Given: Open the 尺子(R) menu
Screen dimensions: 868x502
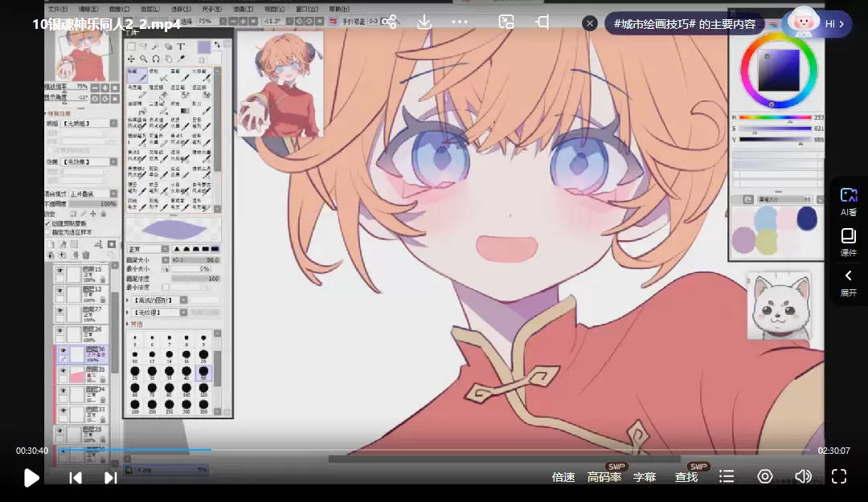Looking at the screenshot, I should pyautogui.click(x=211, y=10).
